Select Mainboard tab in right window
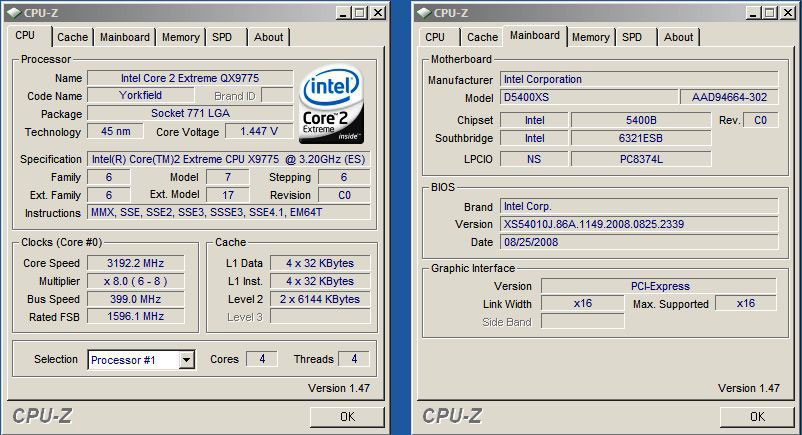This screenshot has width=802, height=435. [x=535, y=35]
